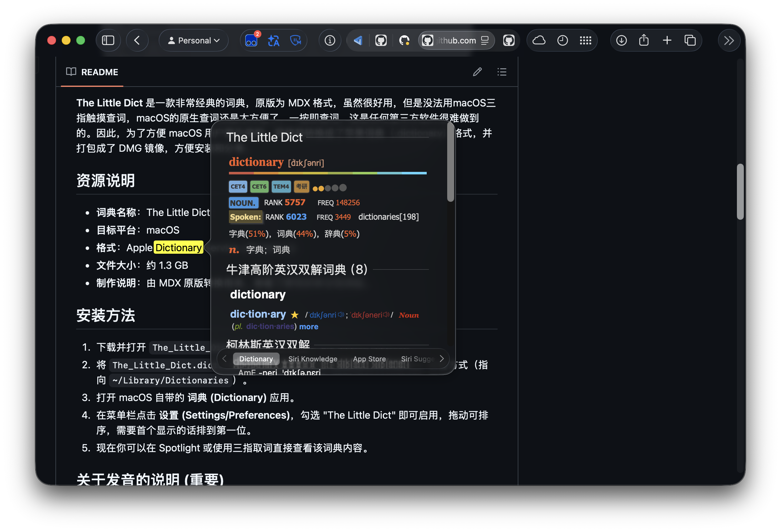Show iCloud Tabs via cloud icon
Image resolution: width=781 pixels, height=532 pixels.
(x=539, y=40)
